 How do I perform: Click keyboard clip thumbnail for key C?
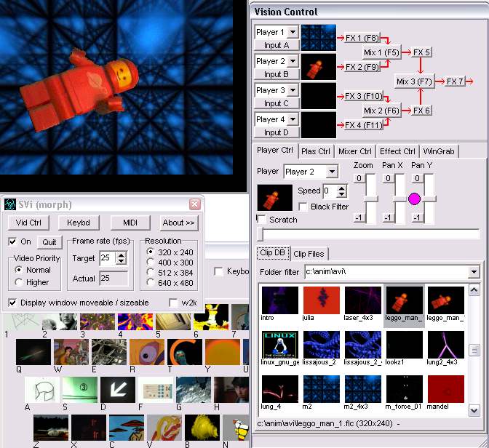click(x=127, y=428)
